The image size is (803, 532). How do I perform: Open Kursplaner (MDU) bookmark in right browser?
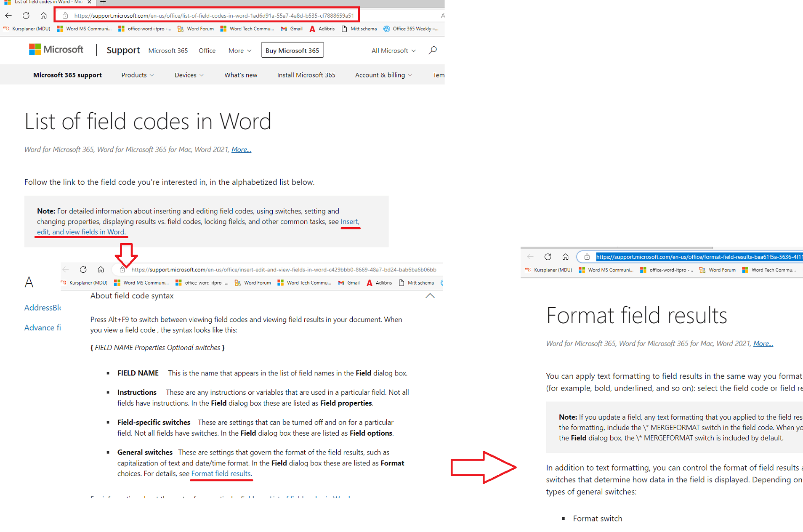pos(549,270)
